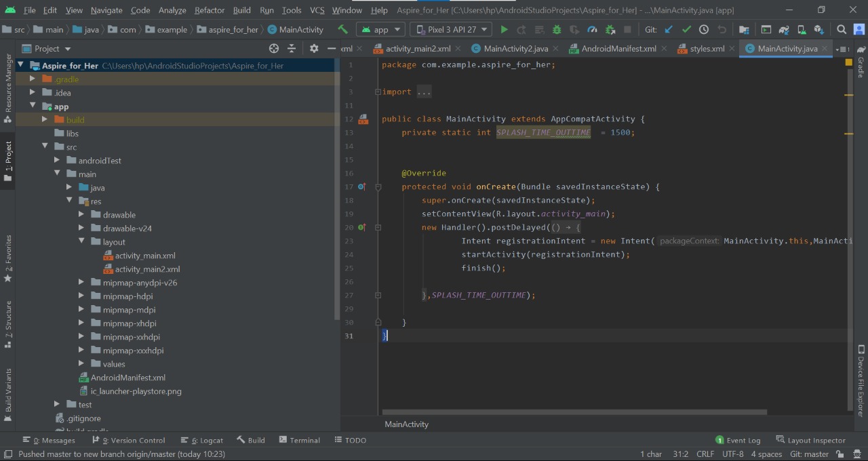This screenshot has width=868, height=461.
Task: Click the green Run app button
Action: point(504,30)
